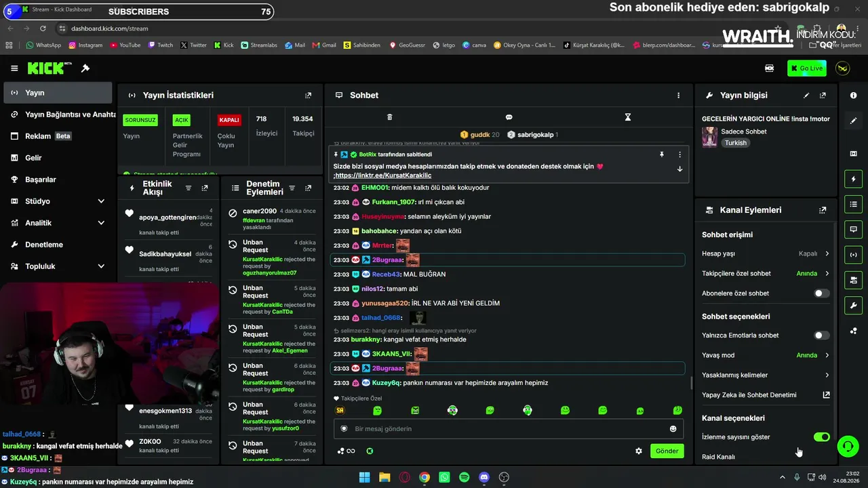Screen dimensions: 868x488
Task: Click the list icon in right sidebar
Action: tap(853, 204)
